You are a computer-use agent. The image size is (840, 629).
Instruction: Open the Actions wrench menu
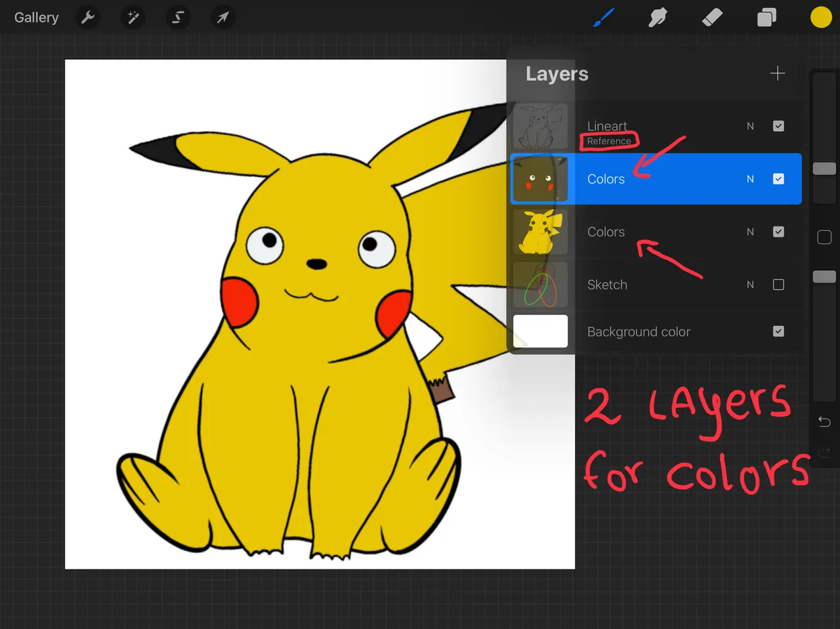tap(88, 18)
